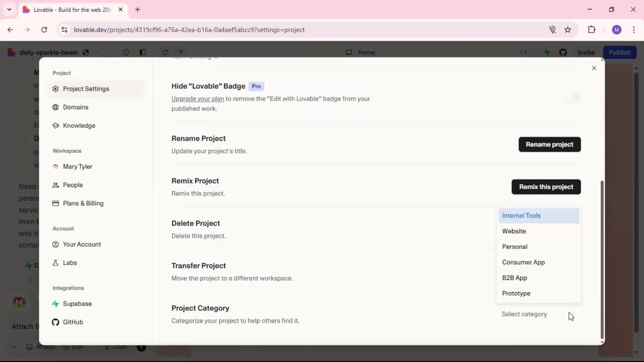
Task: Open GitHub icon in top toolbar
Action: click(x=563, y=53)
